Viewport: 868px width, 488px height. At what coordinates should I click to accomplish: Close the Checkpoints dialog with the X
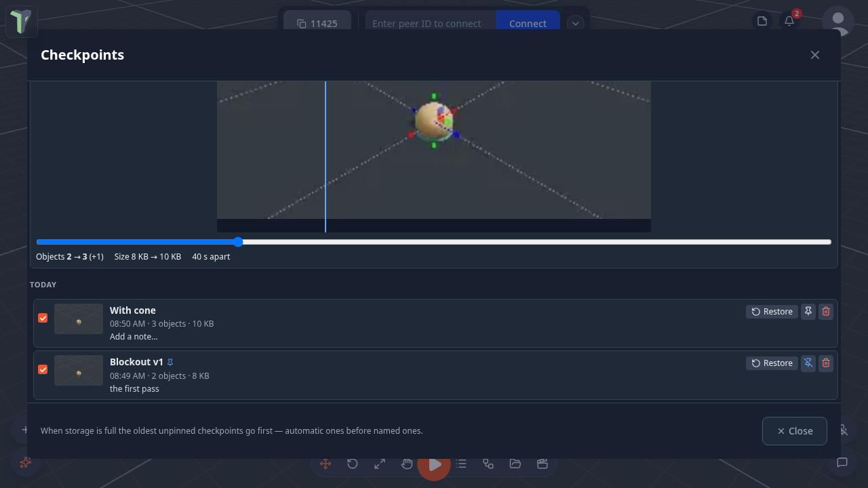point(815,55)
